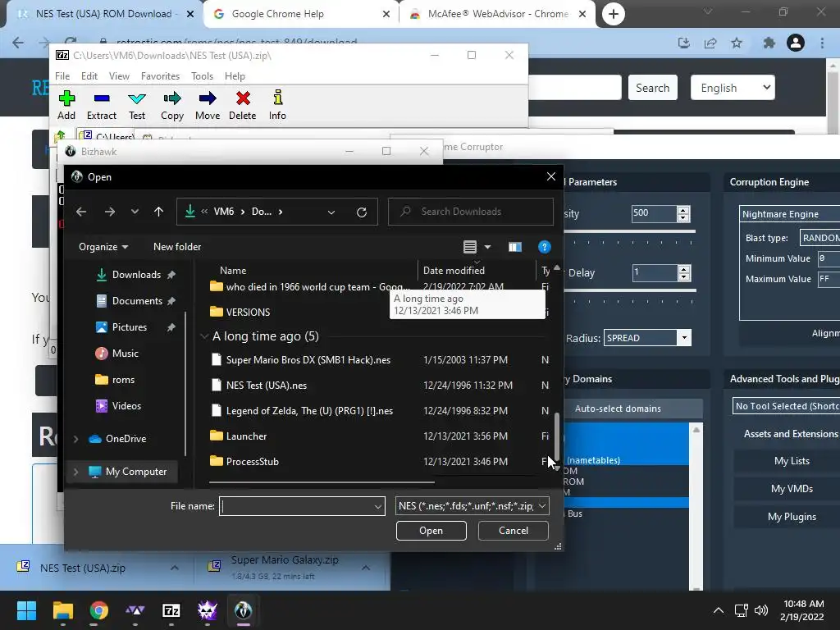Open Chrome three-dot menu

pos(822,43)
